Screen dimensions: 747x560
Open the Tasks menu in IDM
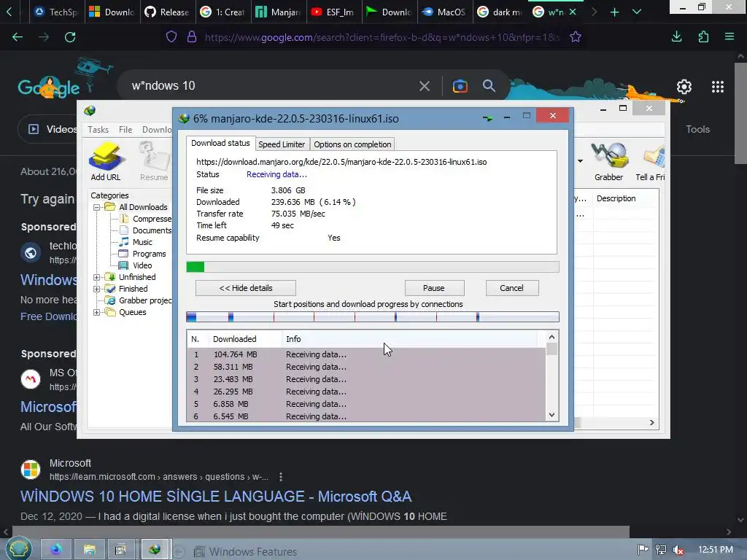click(98, 130)
